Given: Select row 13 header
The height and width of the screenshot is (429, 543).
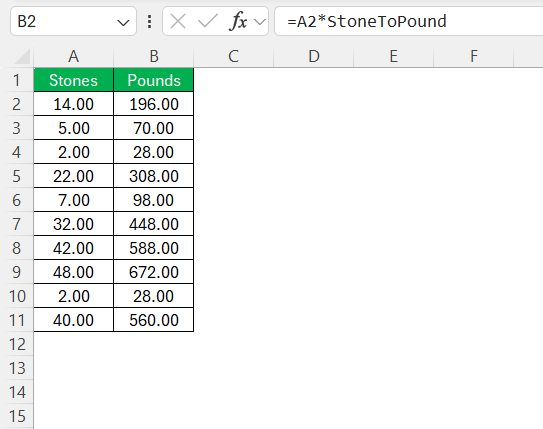Looking at the screenshot, I should pyautogui.click(x=17, y=368).
